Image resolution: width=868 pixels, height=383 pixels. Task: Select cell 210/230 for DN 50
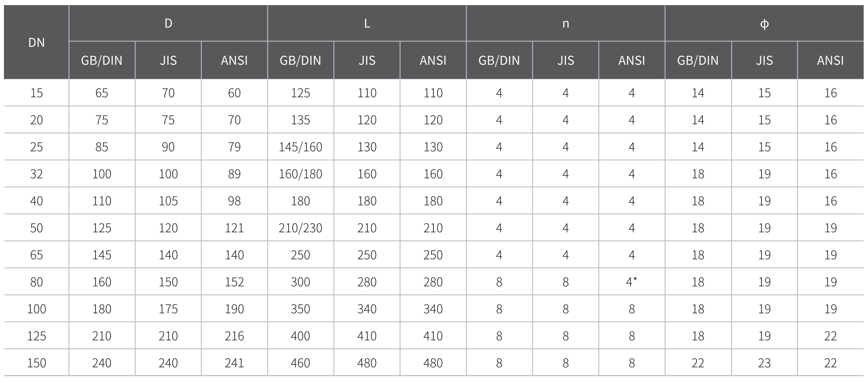point(300,228)
